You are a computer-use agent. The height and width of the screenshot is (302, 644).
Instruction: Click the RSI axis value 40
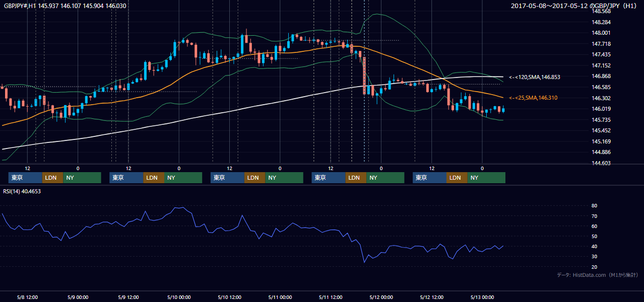point(594,247)
